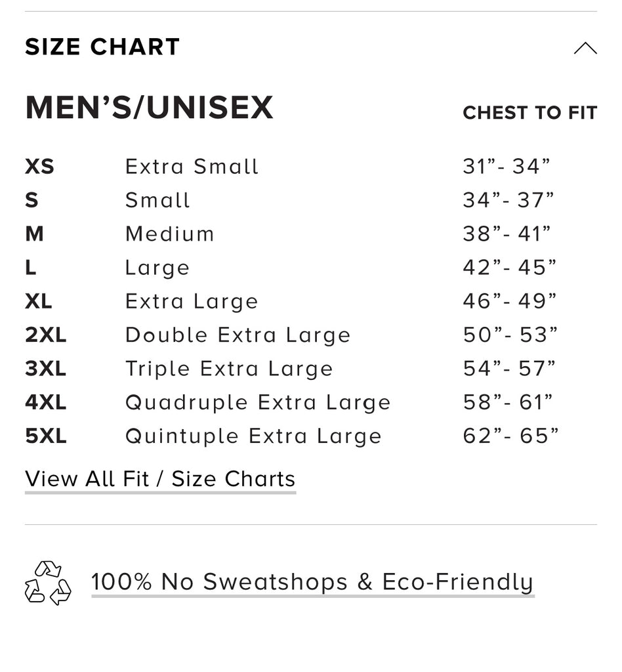Click the Small size name
Viewport: 622px width, 672px height.
pos(157,200)
